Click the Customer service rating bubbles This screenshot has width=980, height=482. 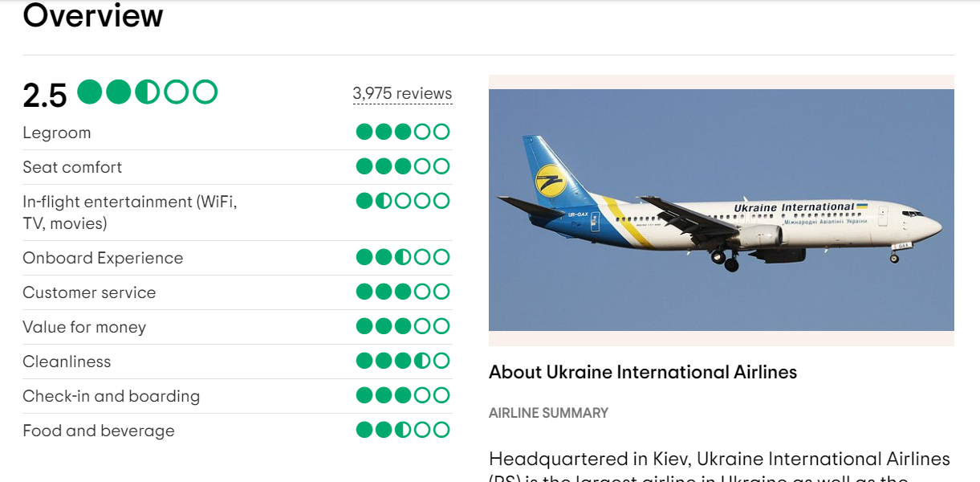[403, 292]
